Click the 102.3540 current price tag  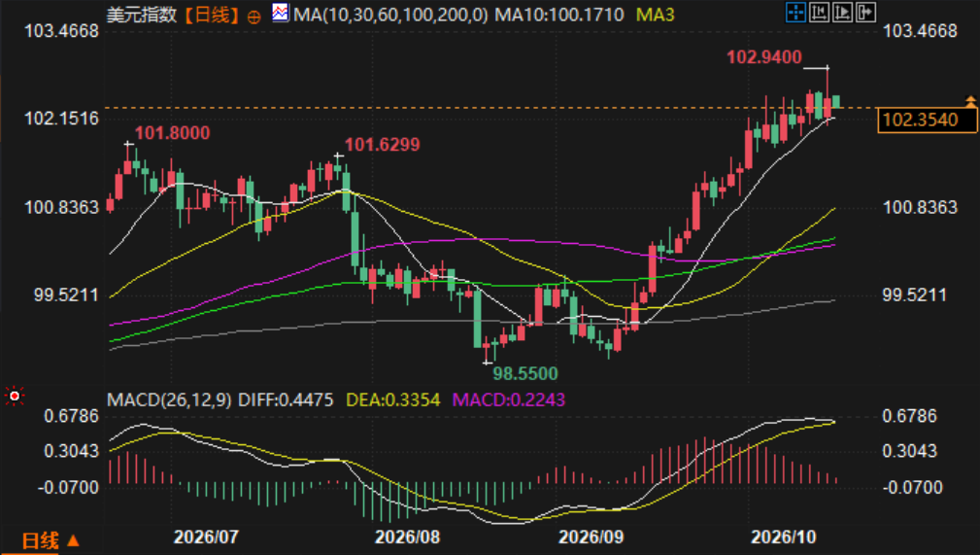click(927, 121)
